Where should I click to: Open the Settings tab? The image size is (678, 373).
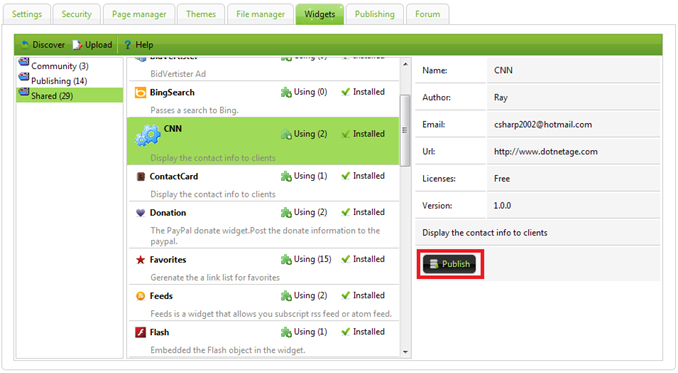click(x=27, y=14)
